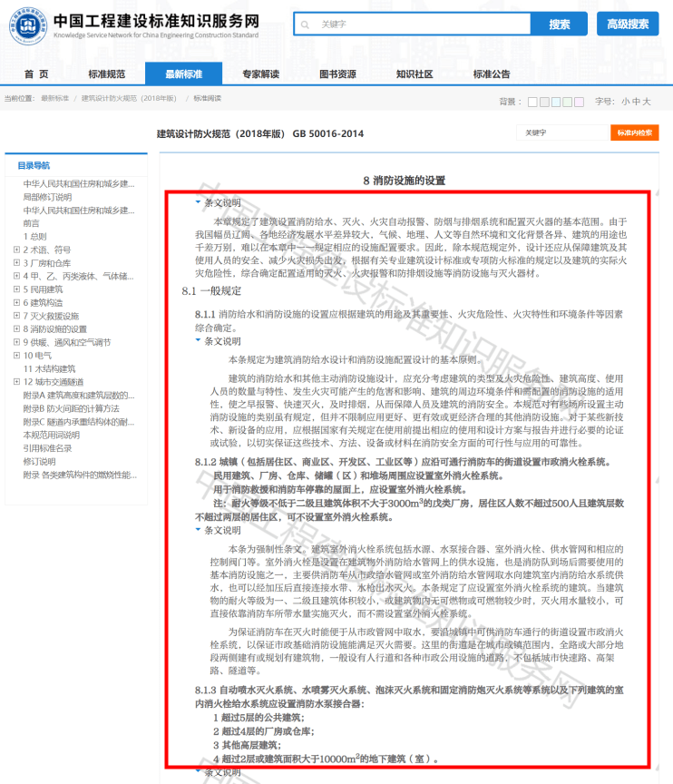Screen dimensions: 673x784
Task: Click the site logo emblem
Action: 28,25
